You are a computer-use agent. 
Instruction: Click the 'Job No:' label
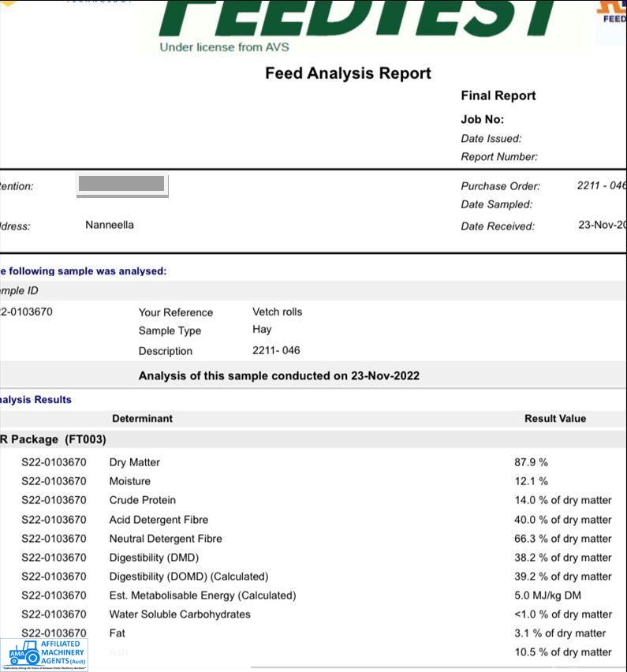pos(482,119)
